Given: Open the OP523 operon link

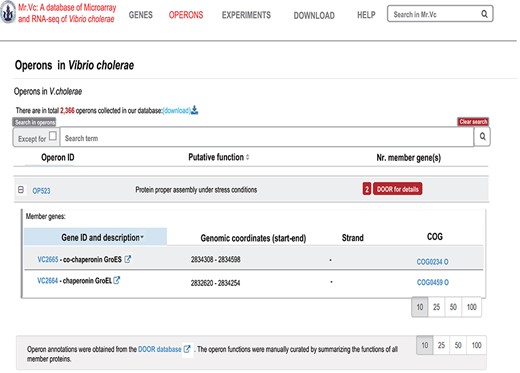Looking at the screenshot, I should pos(41,191).
